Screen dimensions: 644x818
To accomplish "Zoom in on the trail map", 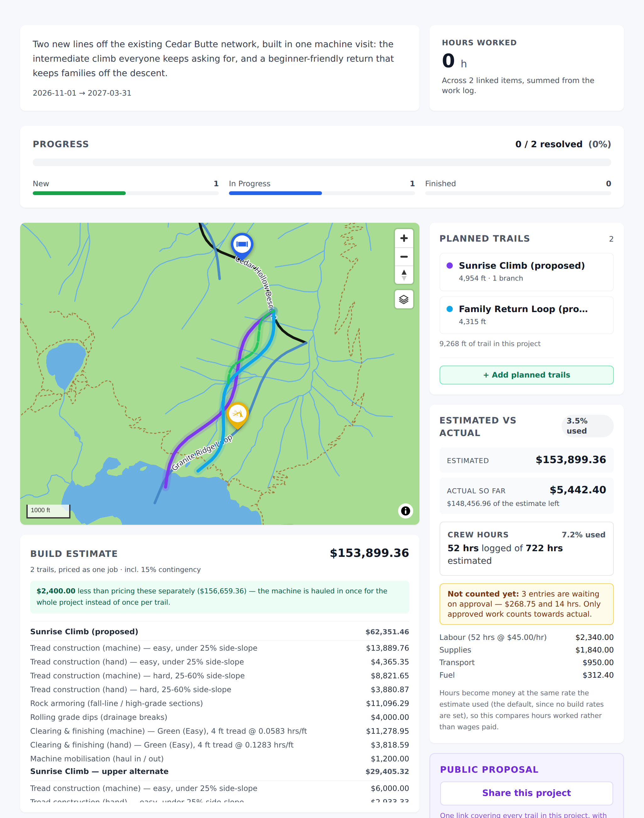I will [404, 238].
